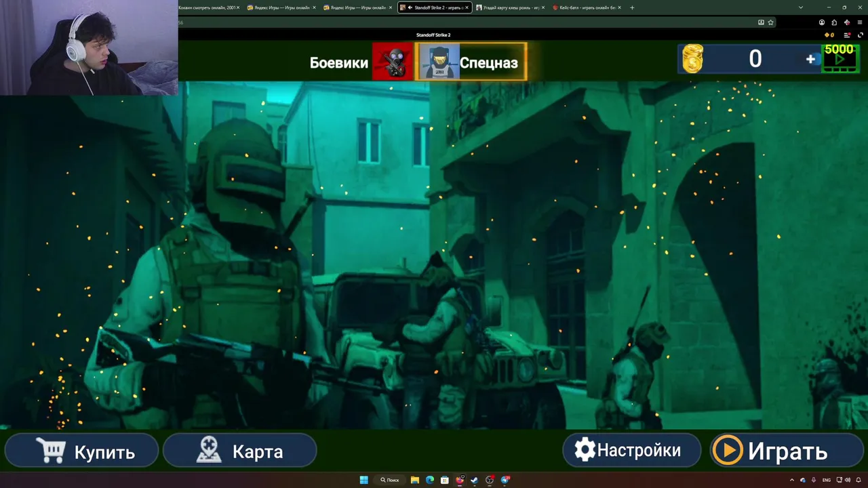Click the OneDrive cloud tray icon
Viewport: 868px width, 488px height.
click(x=803, y=480)
